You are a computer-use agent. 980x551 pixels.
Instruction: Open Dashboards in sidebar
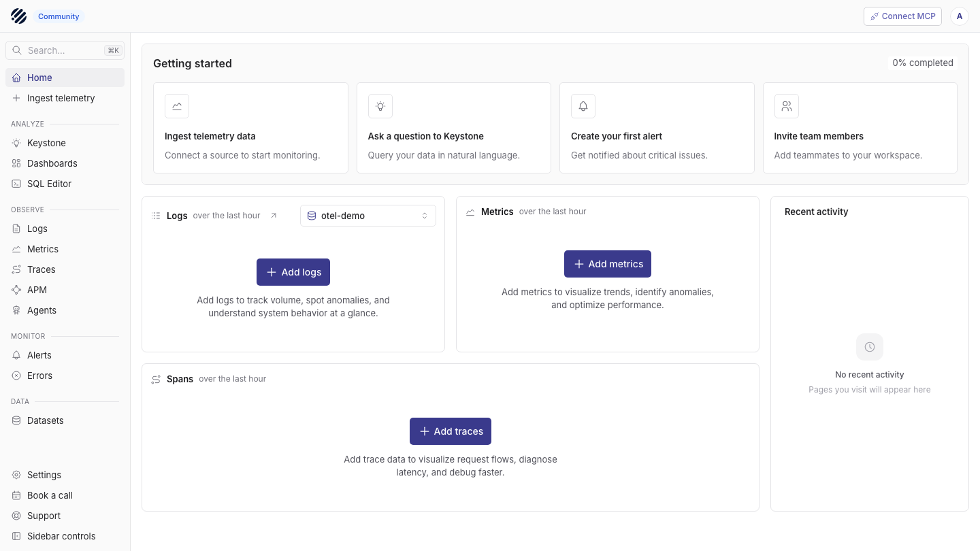(65, 163)
